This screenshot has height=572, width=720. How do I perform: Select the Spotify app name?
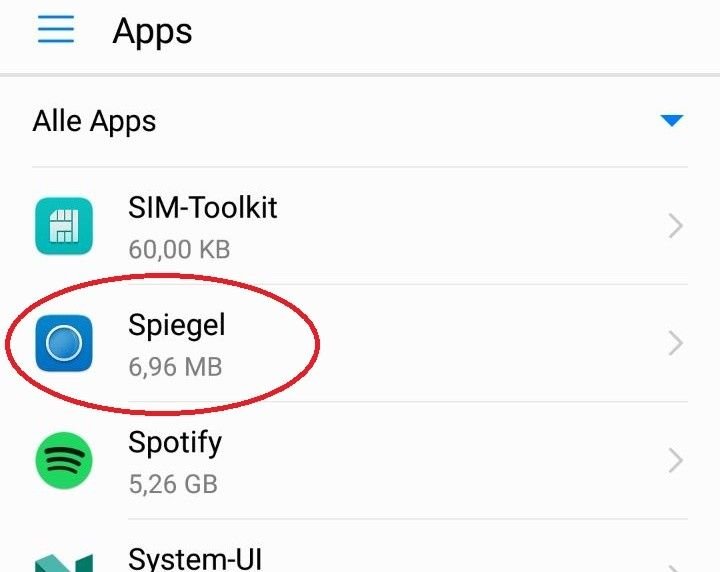(x=175, y=442)
